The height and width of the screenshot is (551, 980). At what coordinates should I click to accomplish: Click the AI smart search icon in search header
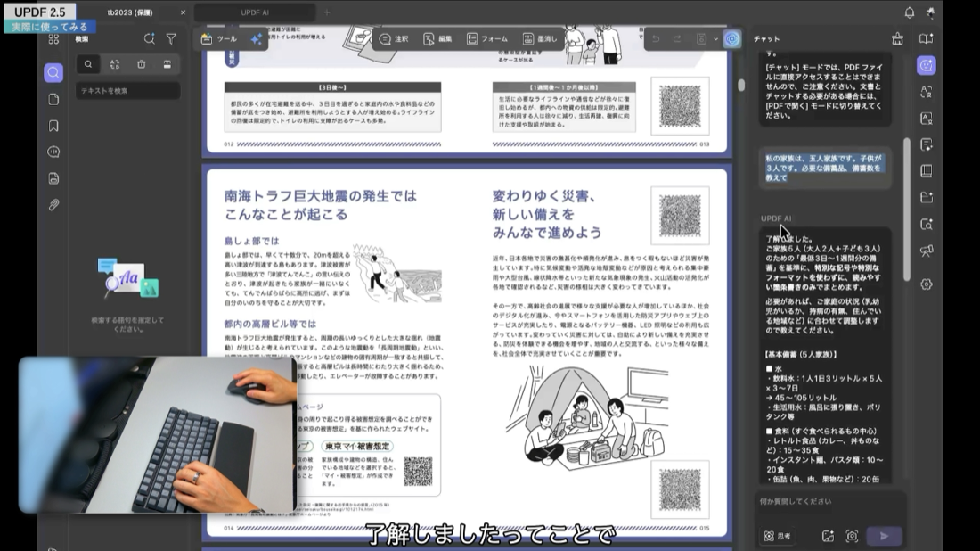point(149,38)
